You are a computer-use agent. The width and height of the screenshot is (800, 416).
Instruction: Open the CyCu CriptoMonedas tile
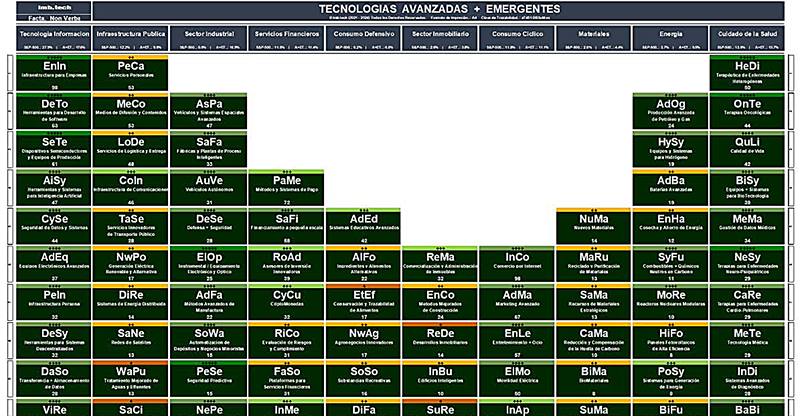pos(287,300)
